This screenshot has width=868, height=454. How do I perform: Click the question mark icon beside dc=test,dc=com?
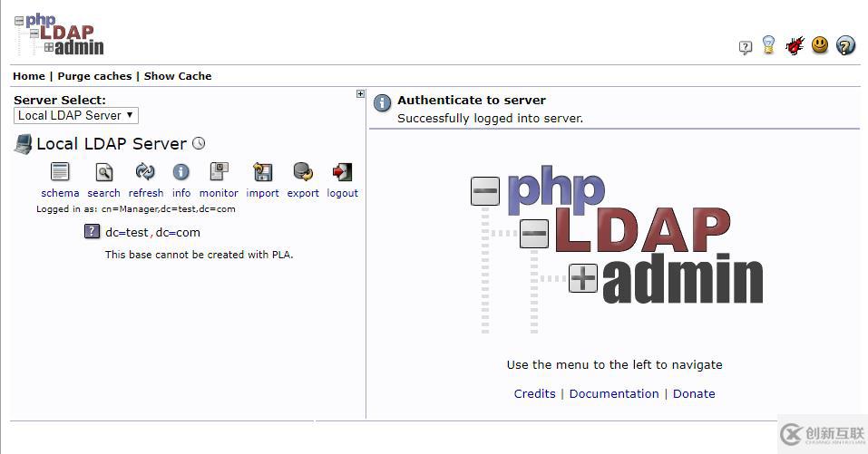point(92,231)
